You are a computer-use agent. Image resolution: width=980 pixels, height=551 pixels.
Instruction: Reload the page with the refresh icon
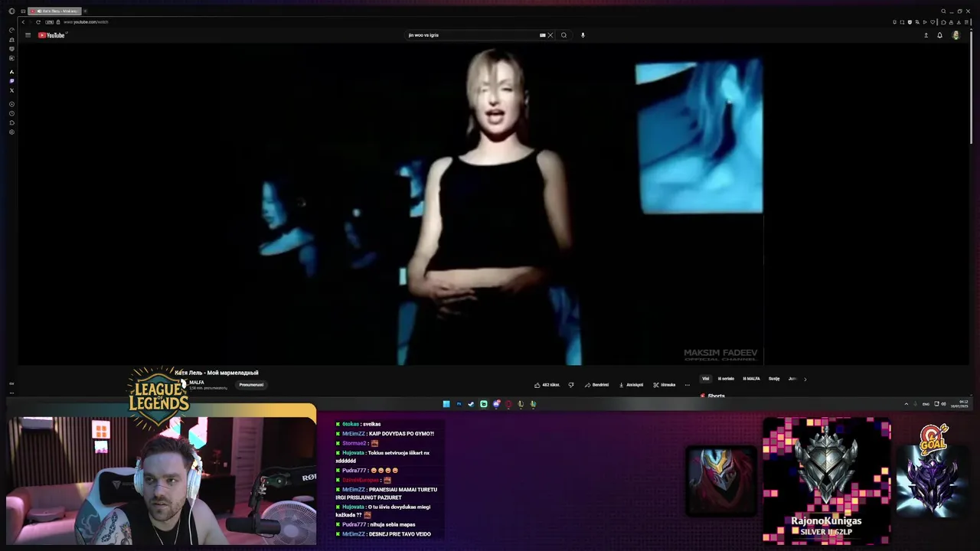(x=38, y=22)
